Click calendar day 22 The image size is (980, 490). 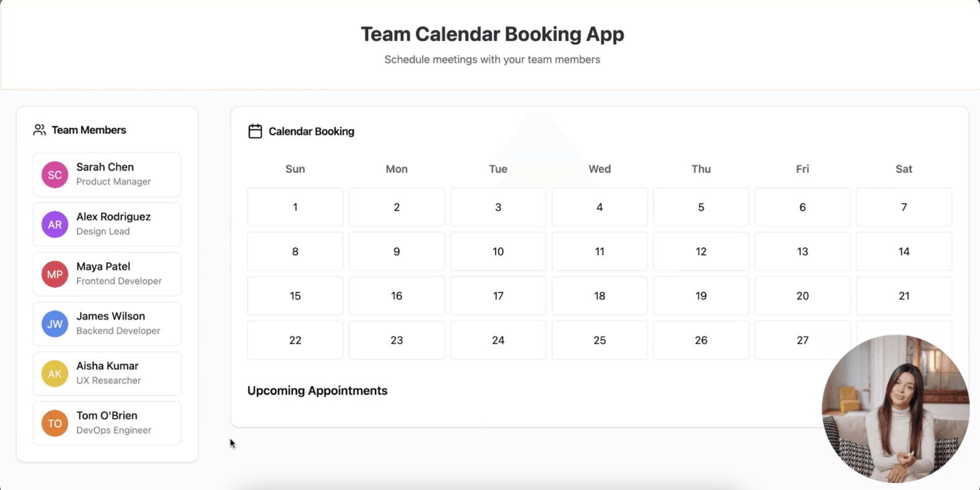295,340
